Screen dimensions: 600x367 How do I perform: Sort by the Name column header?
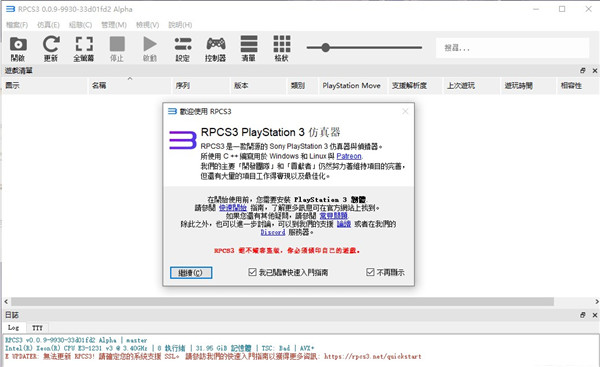(130, 86)
